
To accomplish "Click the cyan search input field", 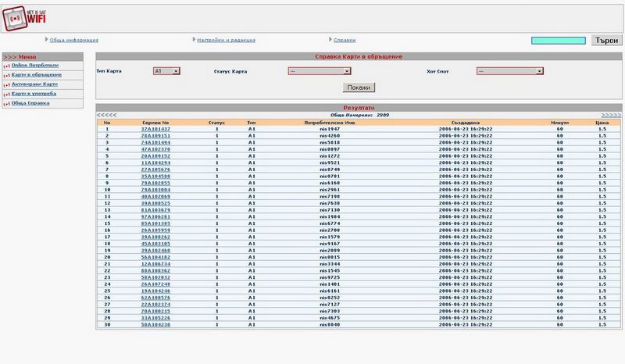I will (559, 41).
